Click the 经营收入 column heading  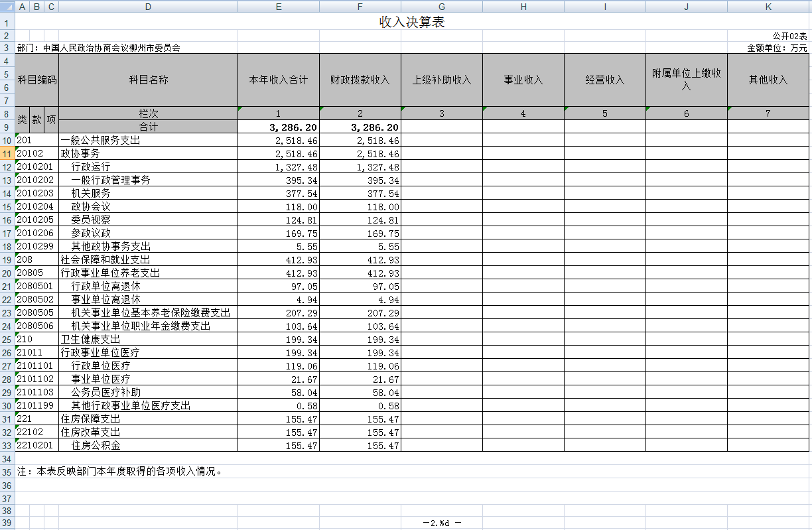click(605, 80)
